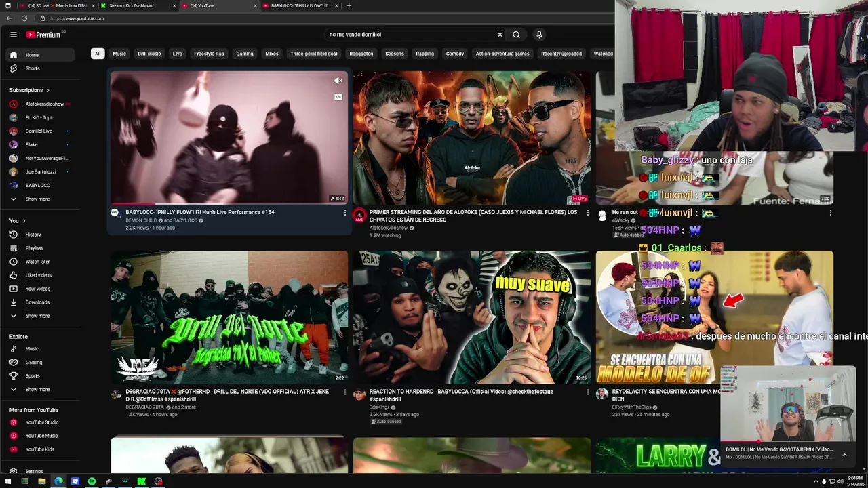The image size is (868, 488).
Task: Go back with the browser back arrow
Action: click(9, 18)
